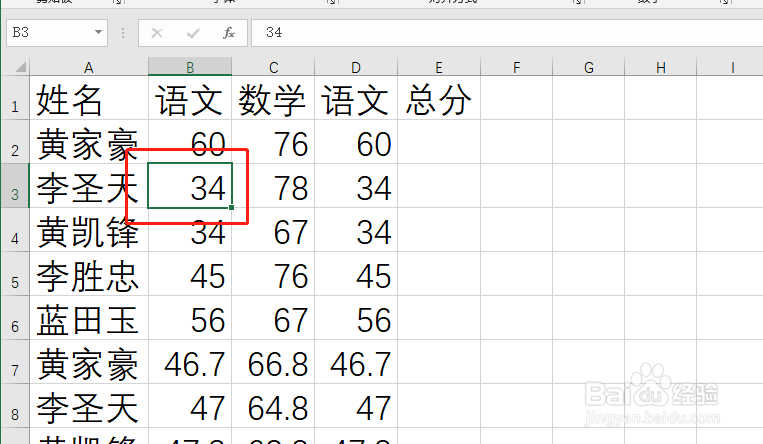Click cell A1 containing 姓名

coord(89,98)
